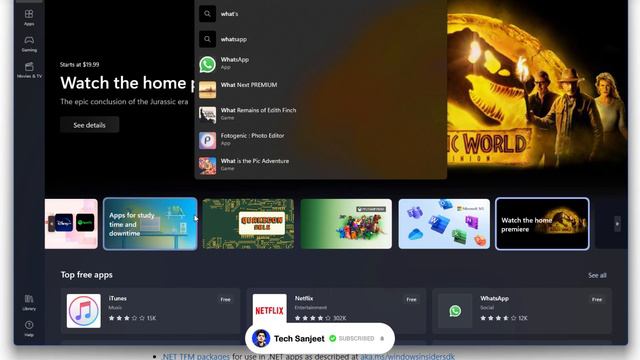Image resolution: width=640 pixels, height=360 pixels.
Task: Advance carousel with the next arrow
Action: point(617,224)
